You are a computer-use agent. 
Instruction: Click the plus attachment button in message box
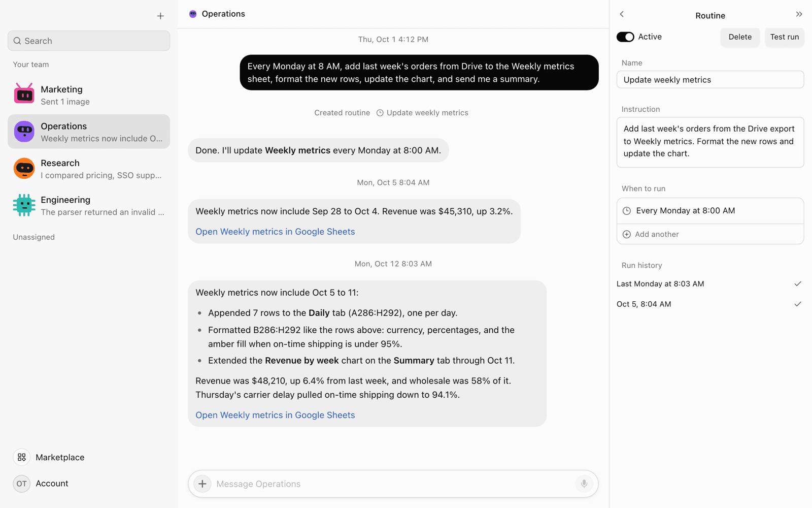tap(202, 484)
